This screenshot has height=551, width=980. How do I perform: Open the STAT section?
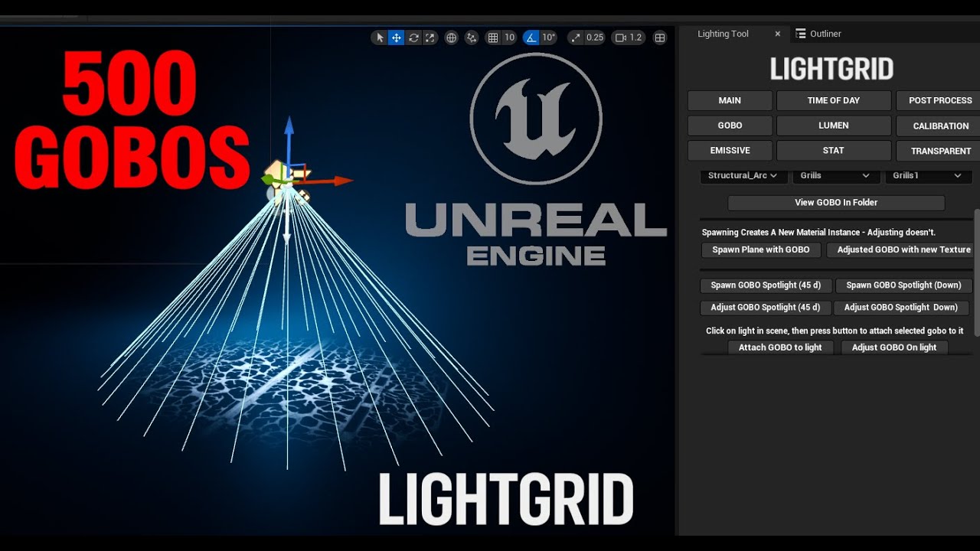tap(834, 151)
